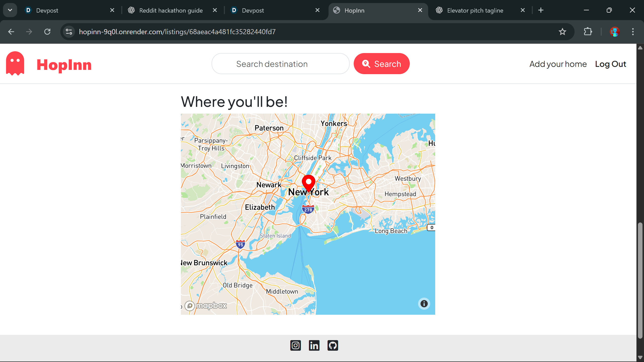View site information icon in address bar
The image size is (644, 362).
[x=69, y=32]
